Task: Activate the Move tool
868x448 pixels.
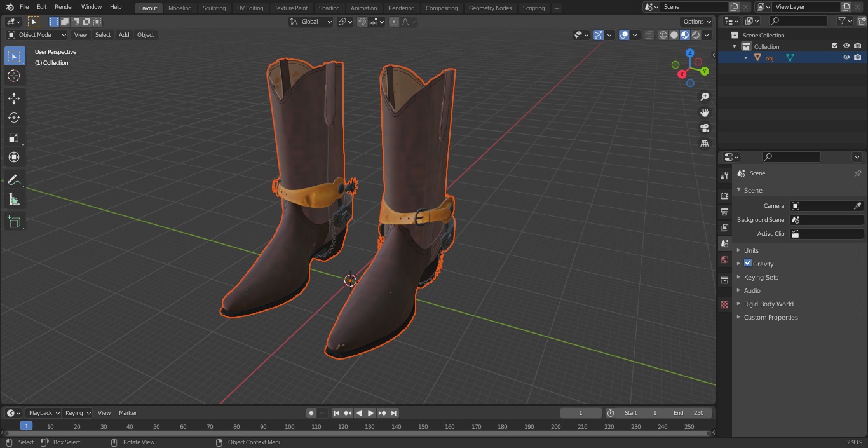Action: click(14, 98)
